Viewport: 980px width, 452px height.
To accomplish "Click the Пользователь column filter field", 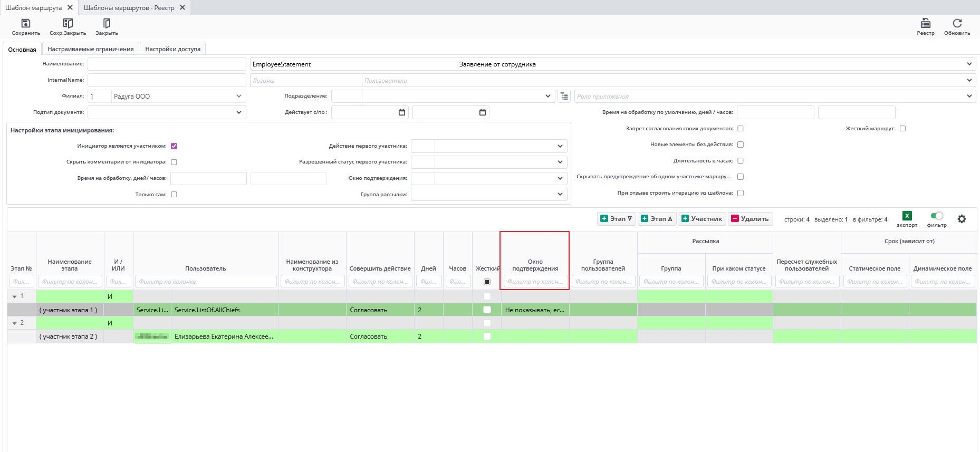I will [206, 282].
